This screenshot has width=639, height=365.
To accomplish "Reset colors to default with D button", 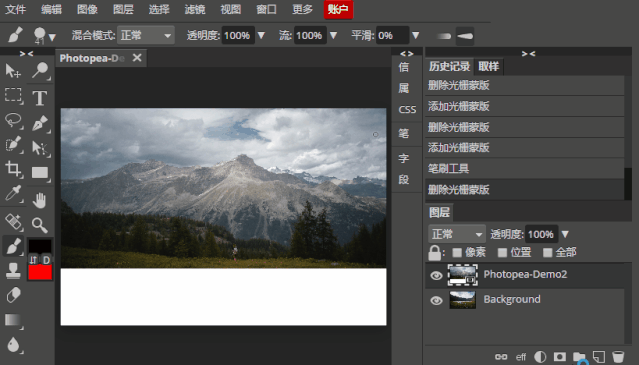I will point(46,260).
